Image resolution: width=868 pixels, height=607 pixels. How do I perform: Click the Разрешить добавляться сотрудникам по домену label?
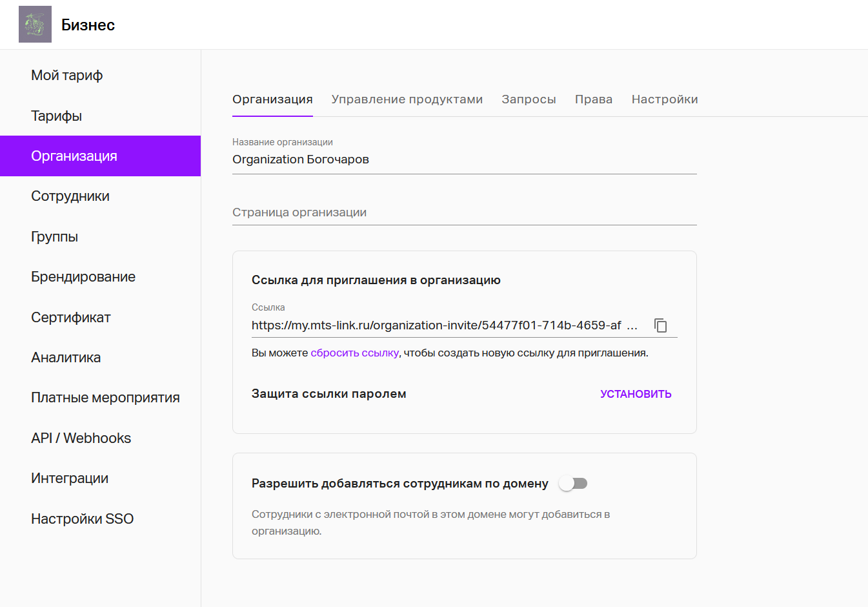[400, 484]
